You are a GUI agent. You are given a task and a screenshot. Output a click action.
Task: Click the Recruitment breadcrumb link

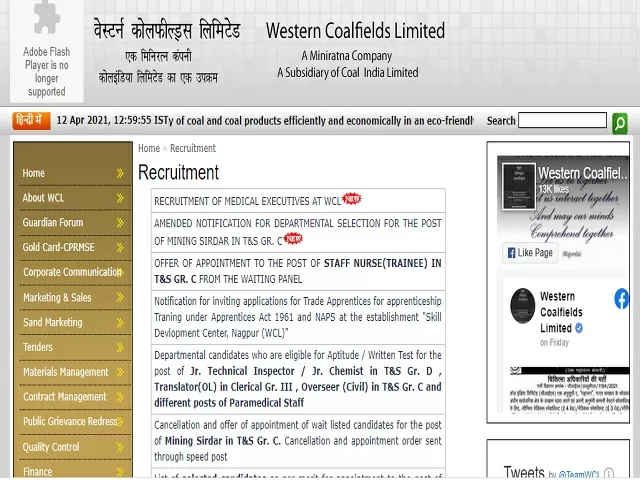pos(193,148)
